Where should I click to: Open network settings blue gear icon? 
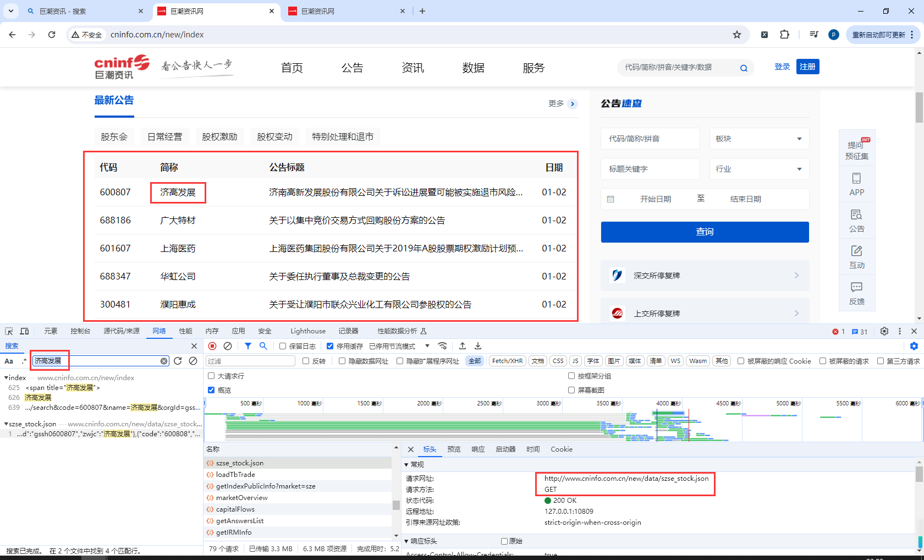(914, 346)
